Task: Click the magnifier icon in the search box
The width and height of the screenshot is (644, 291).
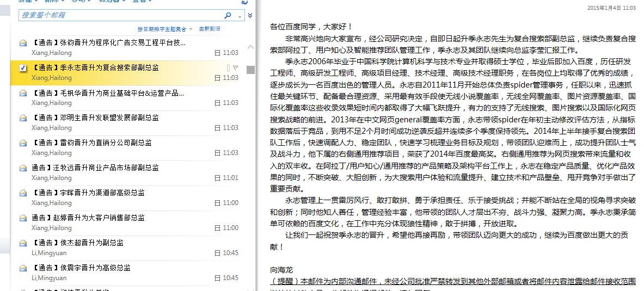Action: (x=228, y=15)
